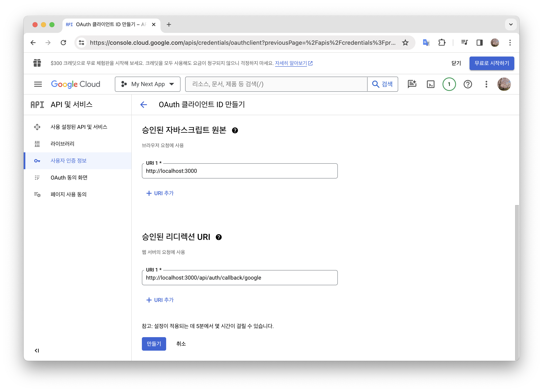Screen dimensions: 543x392
Task: Expand the tab search dropdown arrow
Action: 511,24
